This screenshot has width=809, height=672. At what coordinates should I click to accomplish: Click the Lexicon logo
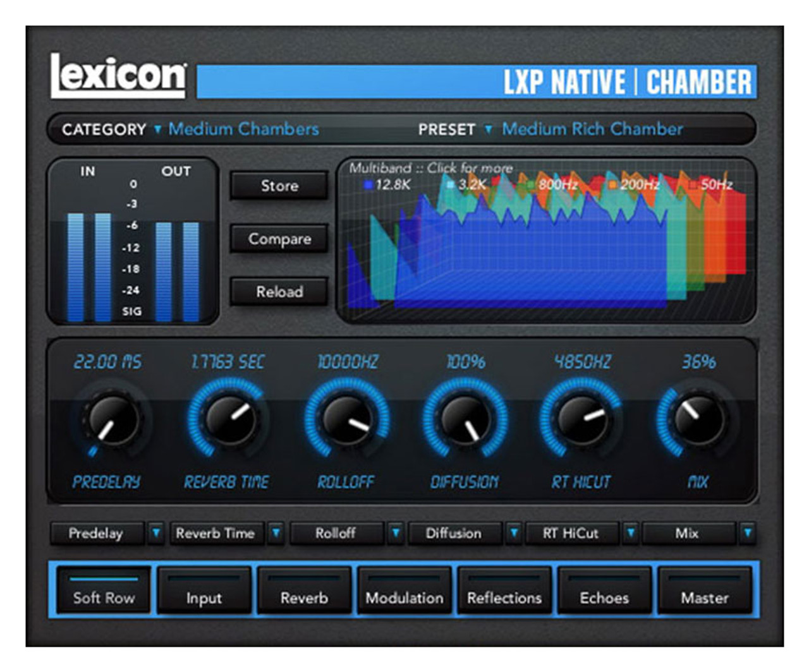[x=118, y=75]
